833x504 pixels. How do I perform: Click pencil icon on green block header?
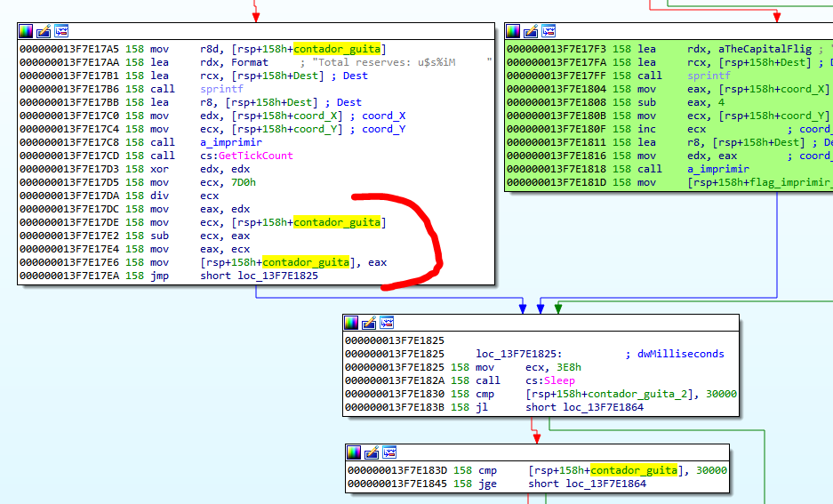531,31
